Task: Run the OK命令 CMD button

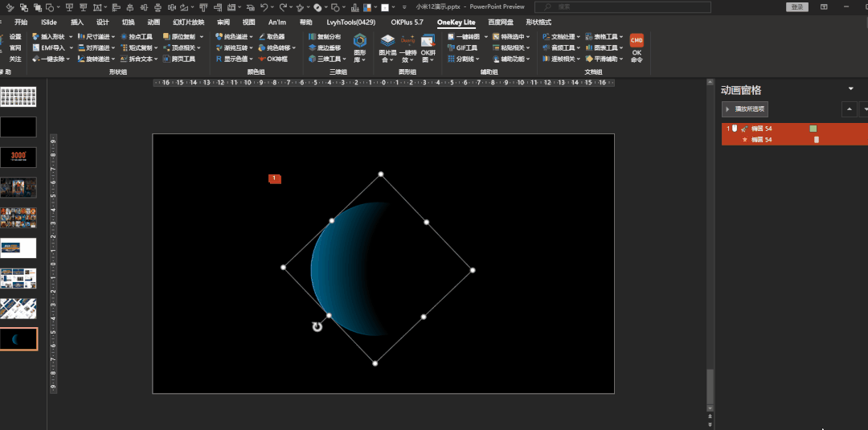Action: tap(637, 47)
